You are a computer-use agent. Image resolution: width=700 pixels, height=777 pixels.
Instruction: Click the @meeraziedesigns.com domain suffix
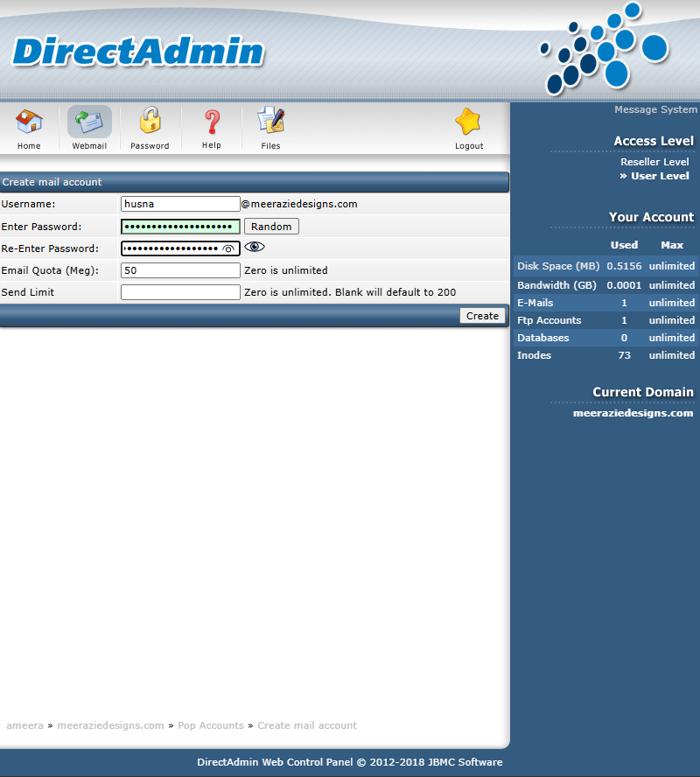click(x=299, y=204)
